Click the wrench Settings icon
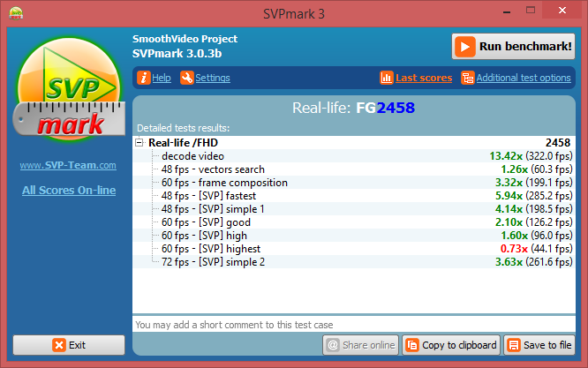Image resolution: width=588 pixels, height=368 pixels. click(x=187, y=78)
